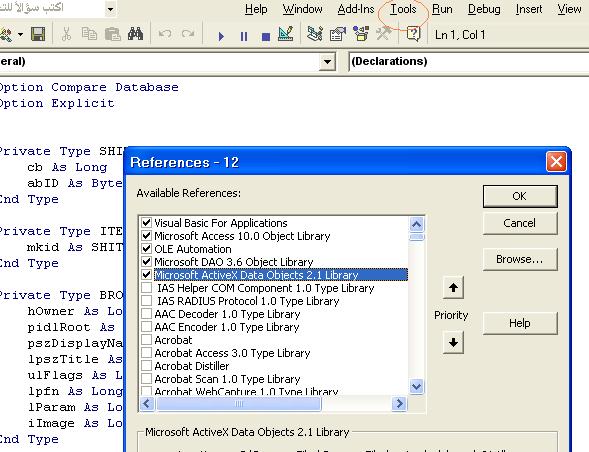Click the Redo arrow icon
This screenshot has height=452, width=589.
coord(188,35)
